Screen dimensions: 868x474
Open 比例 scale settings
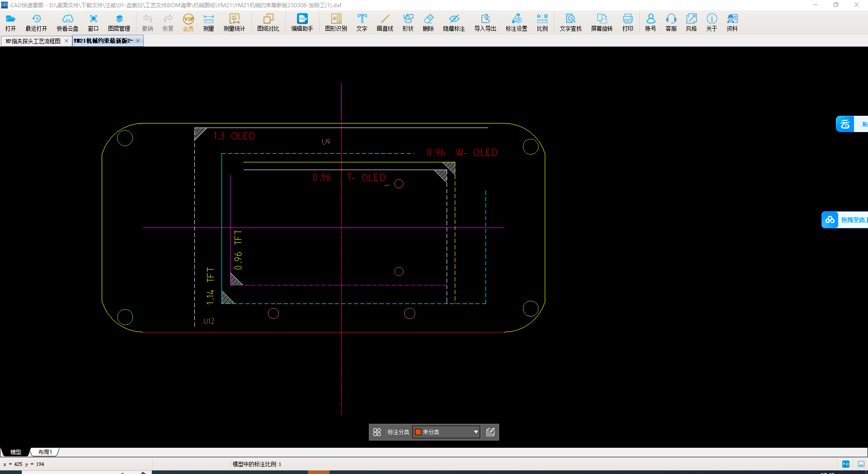[x=542, y=22]
